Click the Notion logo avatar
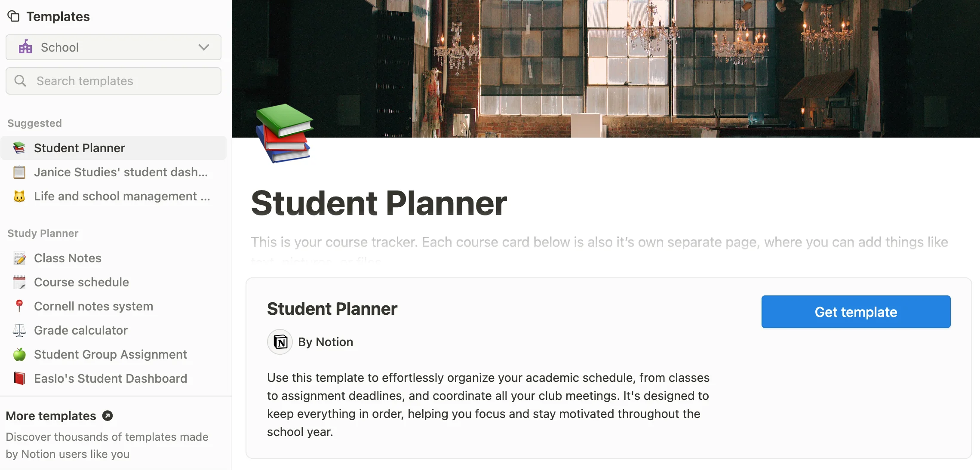980x470 pixels. 280,342
